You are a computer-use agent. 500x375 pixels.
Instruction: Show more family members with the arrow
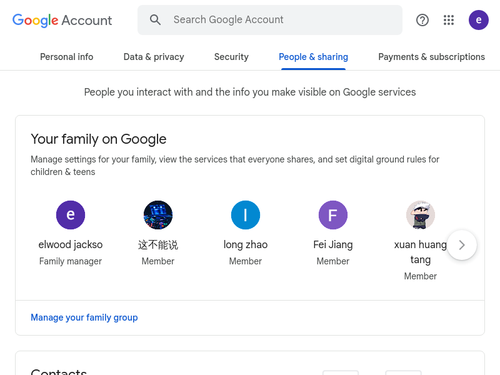click(462, 245)
